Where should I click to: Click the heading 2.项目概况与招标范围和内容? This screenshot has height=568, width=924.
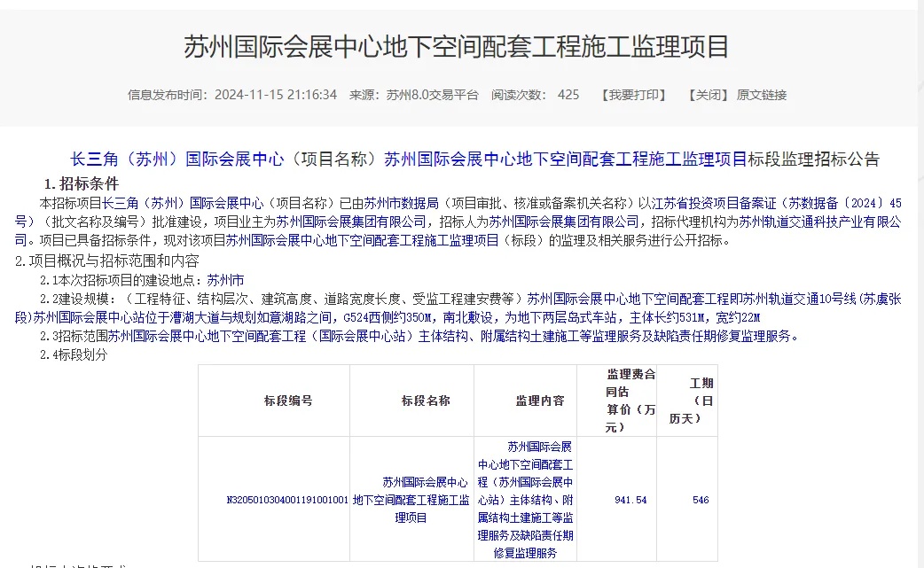click(107, 261)
